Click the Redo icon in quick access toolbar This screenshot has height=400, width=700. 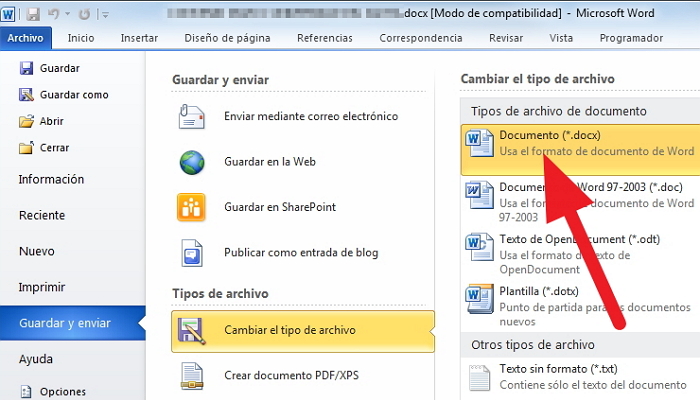[84, 14]
